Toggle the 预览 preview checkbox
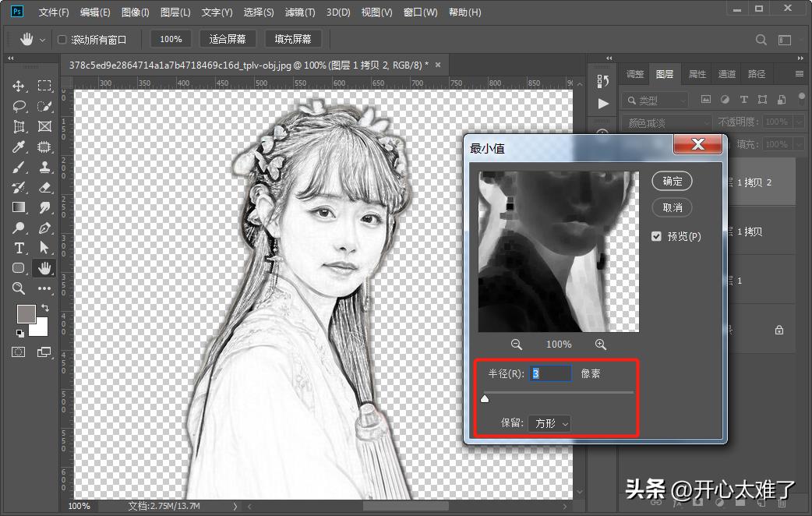This screenshot has height=516, width=812. tap(656, 236)
